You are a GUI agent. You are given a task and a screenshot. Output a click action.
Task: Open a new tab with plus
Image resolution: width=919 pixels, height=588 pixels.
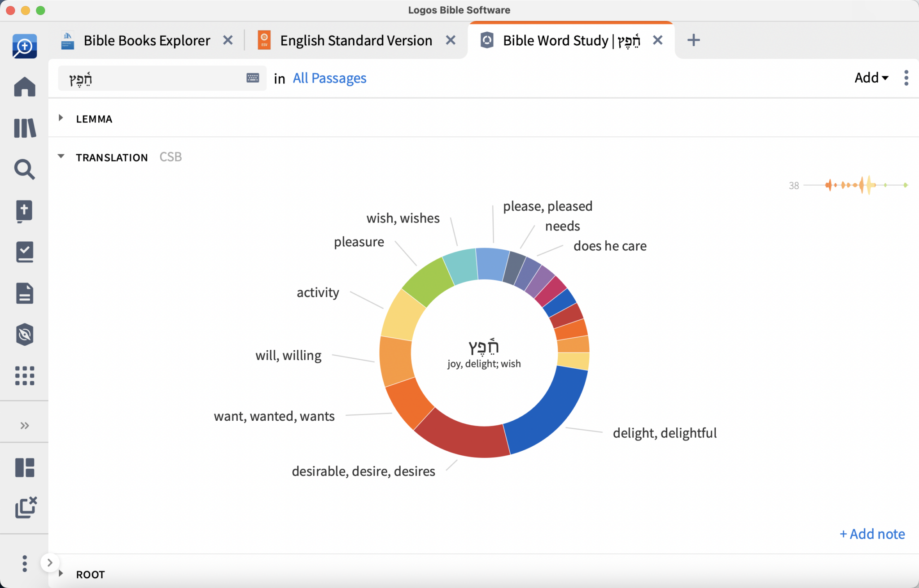[x=693, y=40]
